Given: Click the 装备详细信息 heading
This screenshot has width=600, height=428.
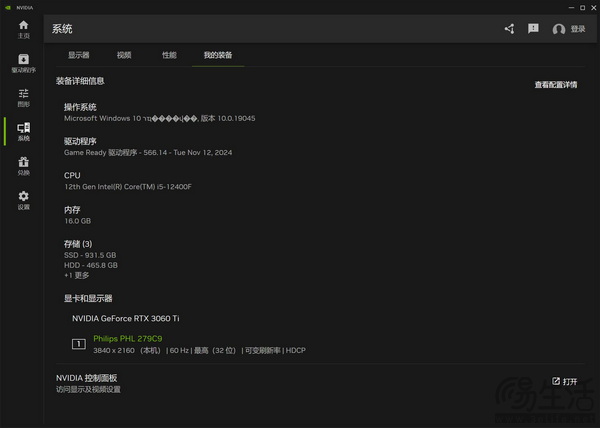Looking at the screenshot, I should pos(80,81).
